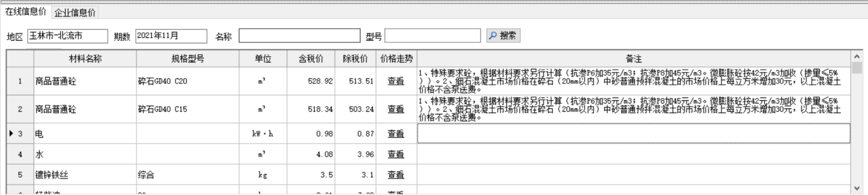Click tax-exclusive price 513.51
Screen dimensions: 868x195
(x=355, y=81)
